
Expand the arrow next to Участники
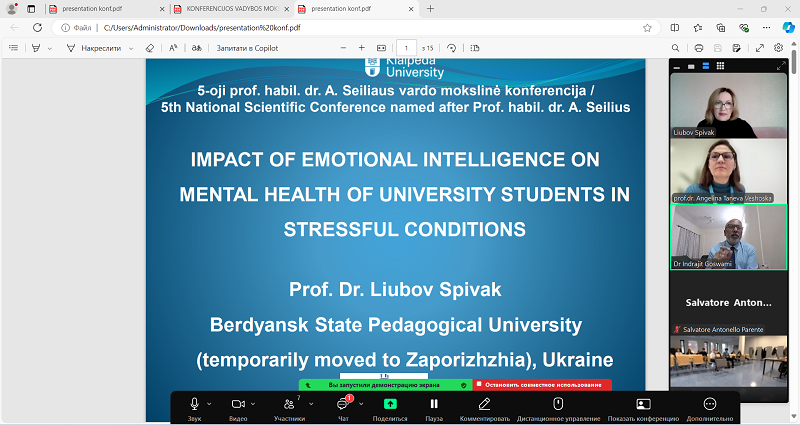pyautogui.click(x=311, y=404)
